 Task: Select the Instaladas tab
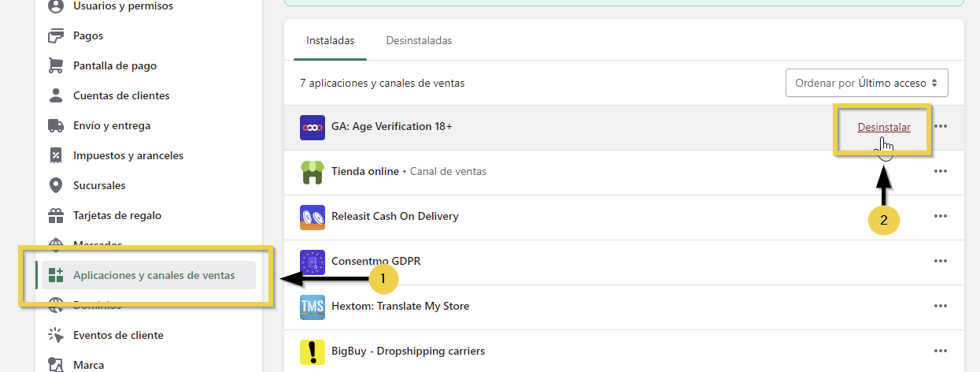pyautogui.click(x=330, y=41)
